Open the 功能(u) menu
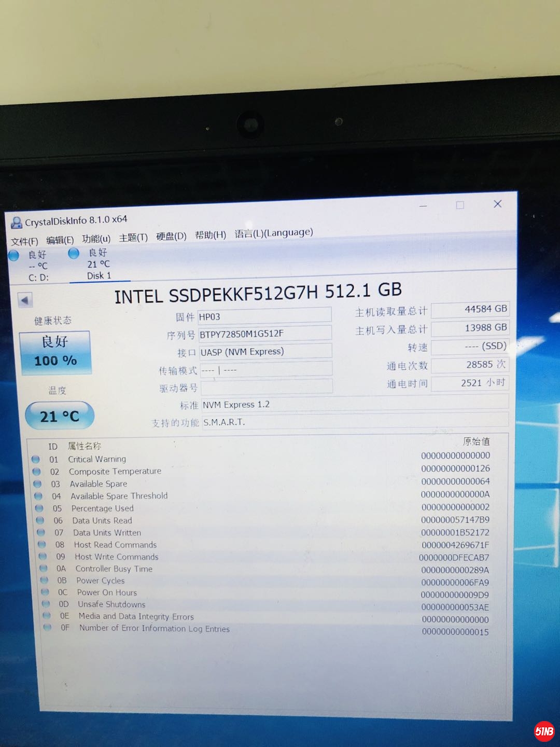The image size is (560, 747). coord(96,239)
